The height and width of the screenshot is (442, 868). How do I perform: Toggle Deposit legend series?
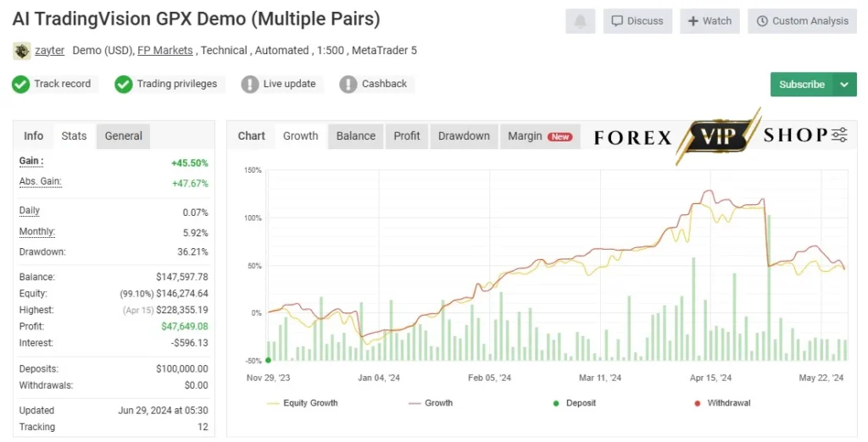click(x=574, y=403)
